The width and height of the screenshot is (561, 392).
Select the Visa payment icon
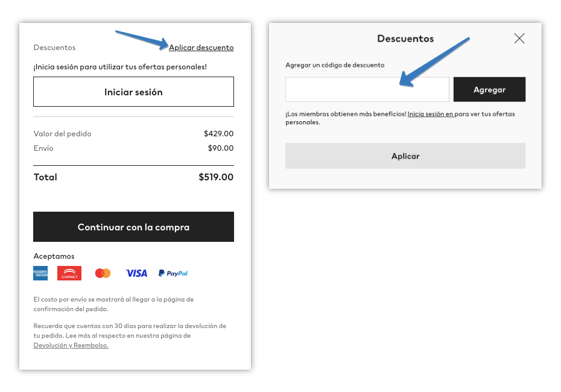tap(136, 273)
